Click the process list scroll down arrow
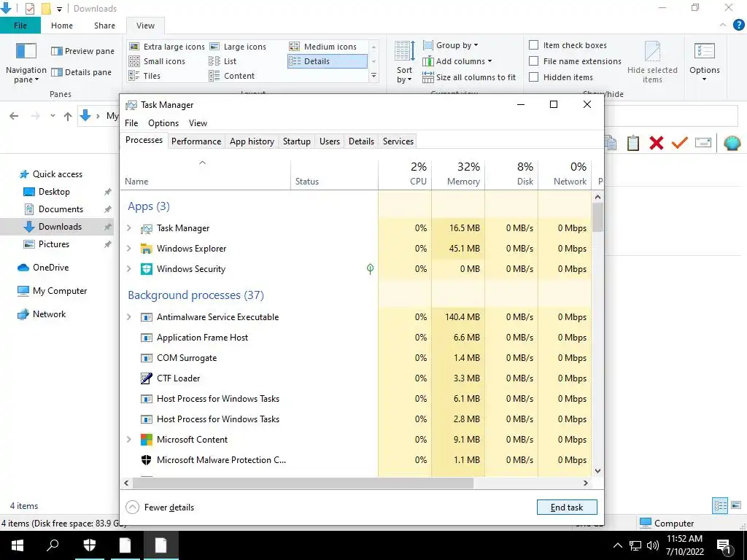 click(x=598, y=471)
